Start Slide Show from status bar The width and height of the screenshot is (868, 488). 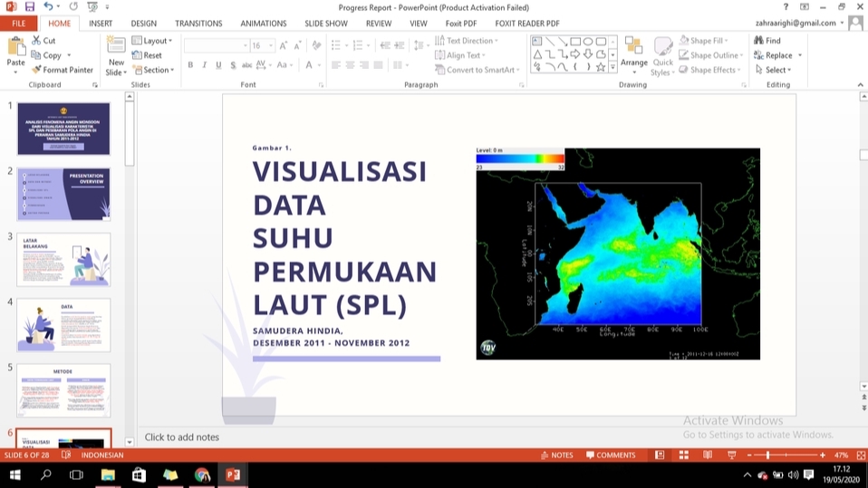[x=731, y=455]
